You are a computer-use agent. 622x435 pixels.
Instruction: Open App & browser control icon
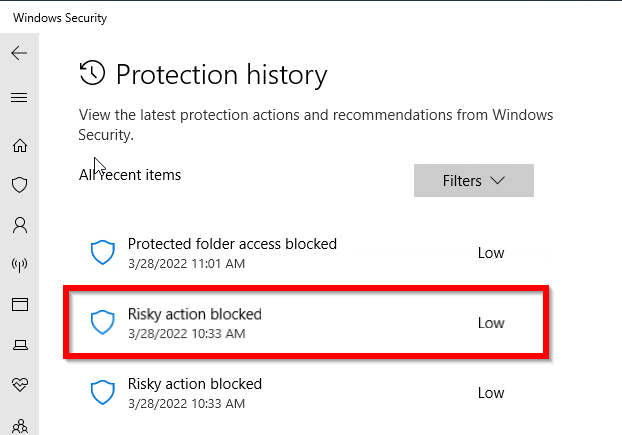(19, 305)
